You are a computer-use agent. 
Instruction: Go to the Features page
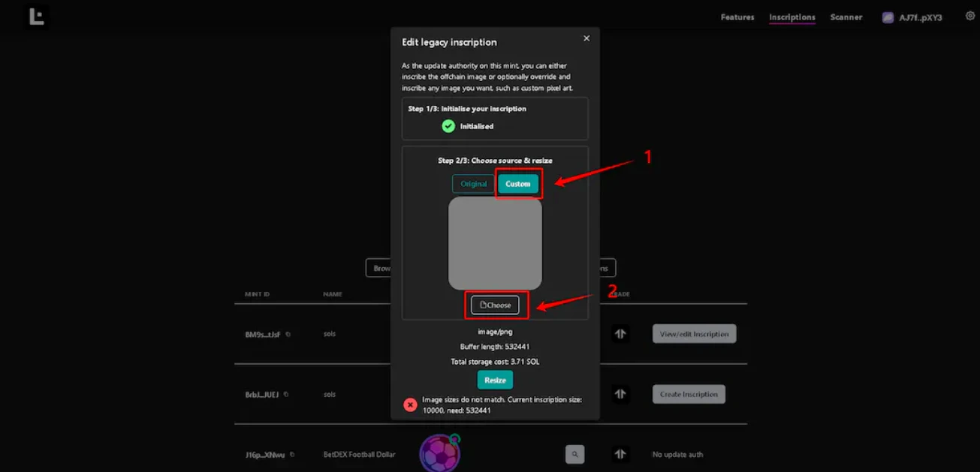pyautogui.click(x=737, y=17)
